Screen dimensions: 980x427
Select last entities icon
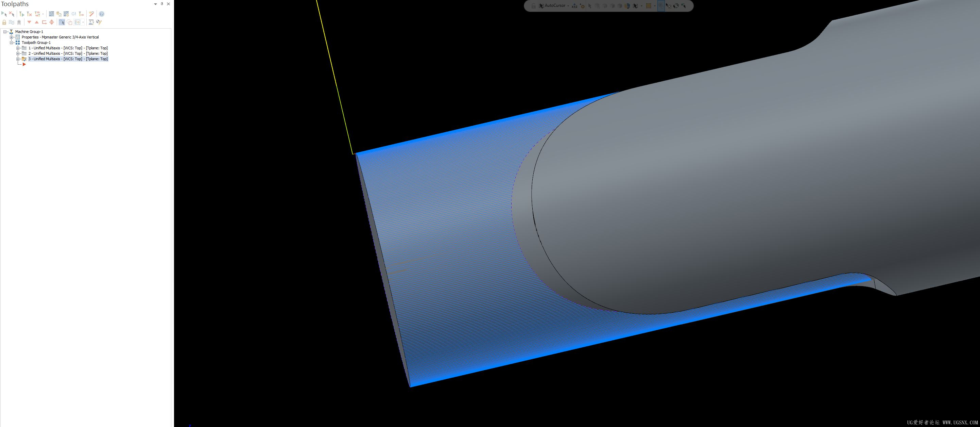click(684, 6)
